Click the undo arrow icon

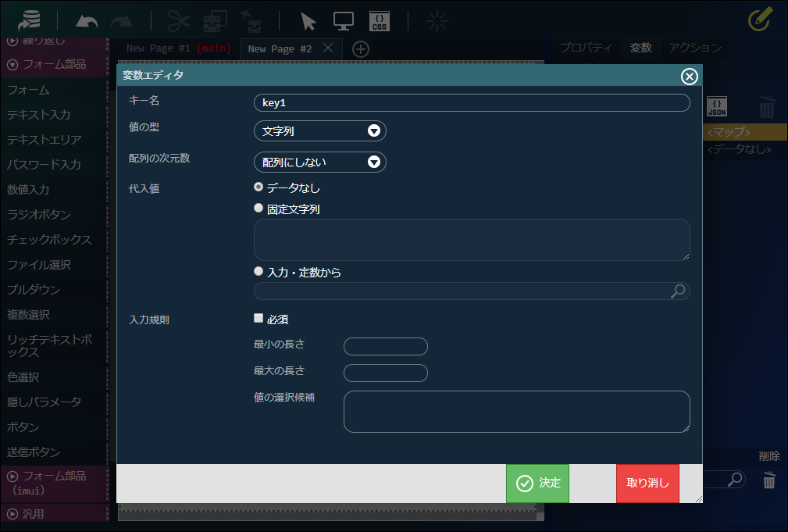point(87,21)
